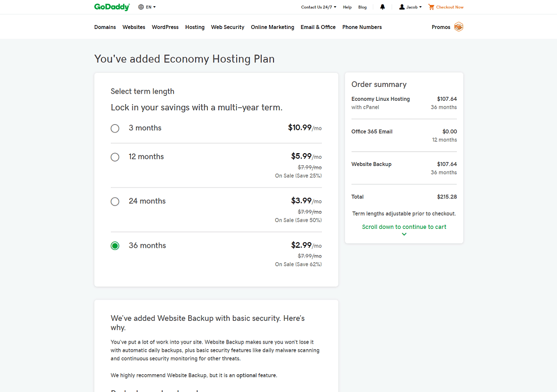This screenshot has height=392, width=557.
Task: Click Website Backup in order summary
Action: click(x=371, y=164)
